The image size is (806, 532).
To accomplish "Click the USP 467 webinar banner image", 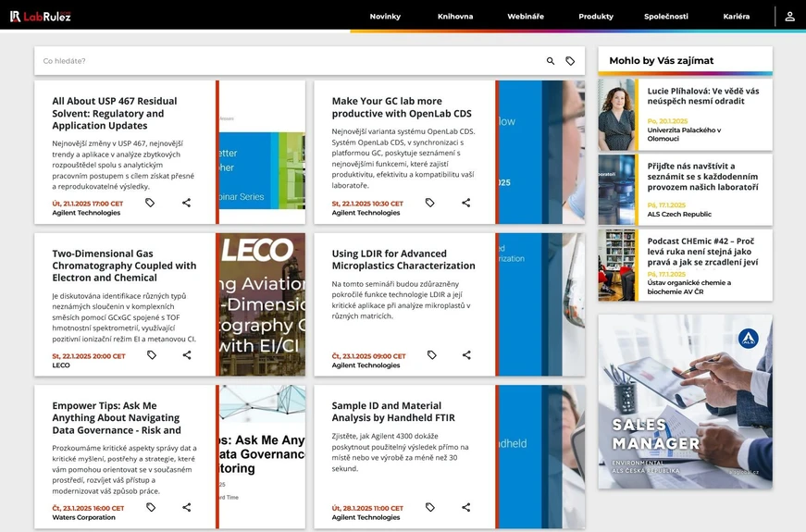I will [x=262, y=152].
